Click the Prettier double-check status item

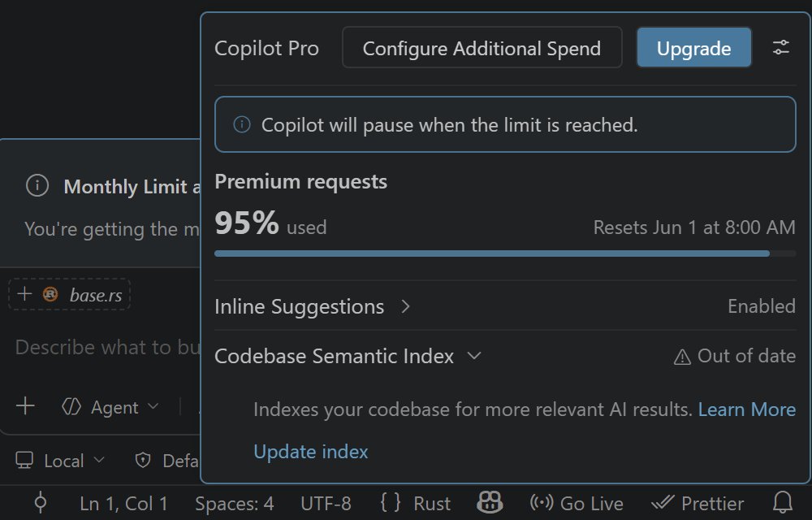[697, 503]
